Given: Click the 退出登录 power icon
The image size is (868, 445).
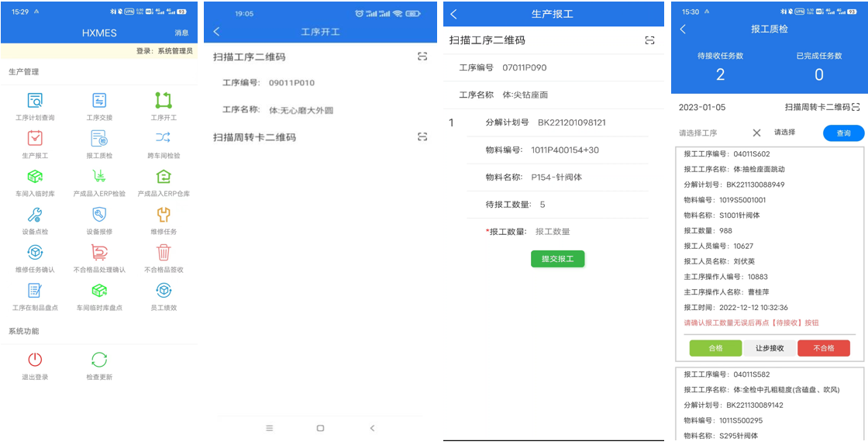Looking at the screenshot, I should click(x=35, y=360).
